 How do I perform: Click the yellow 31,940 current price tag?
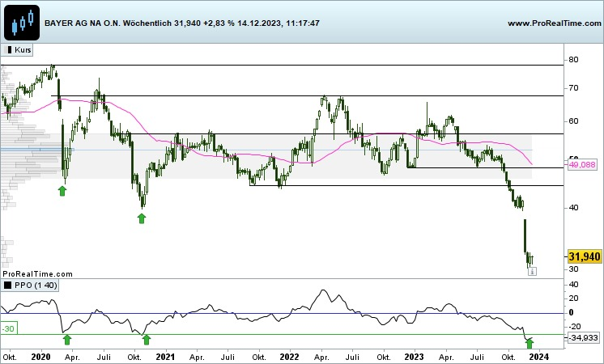pos(585,256)
